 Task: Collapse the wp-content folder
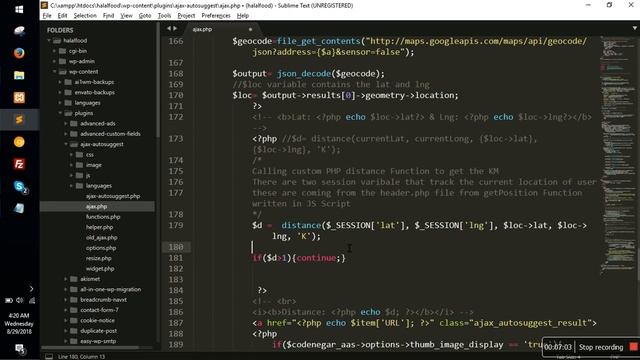pyautogui.click(x=54, y=71)
